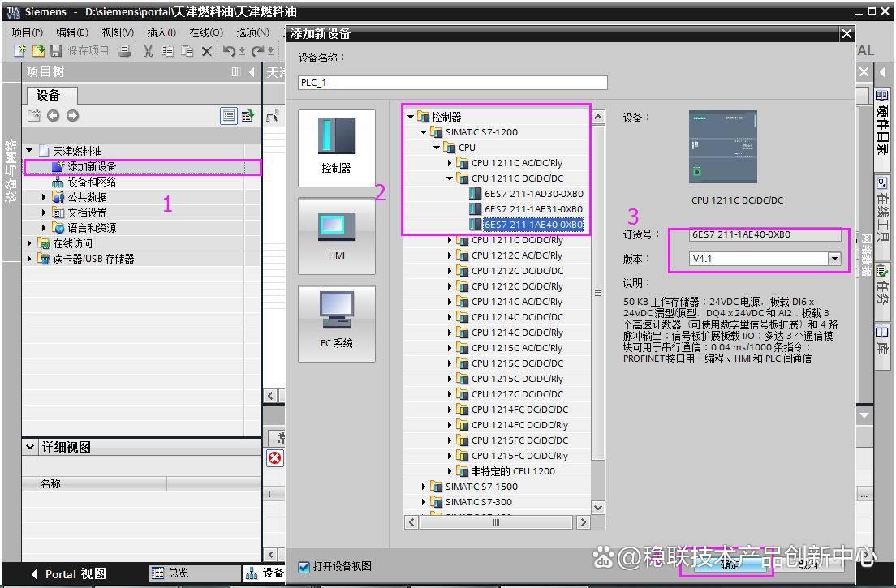The image size is (896, 588).
Task: Click the 设备名称 input field PLC_1
Action: pos(453,83)
